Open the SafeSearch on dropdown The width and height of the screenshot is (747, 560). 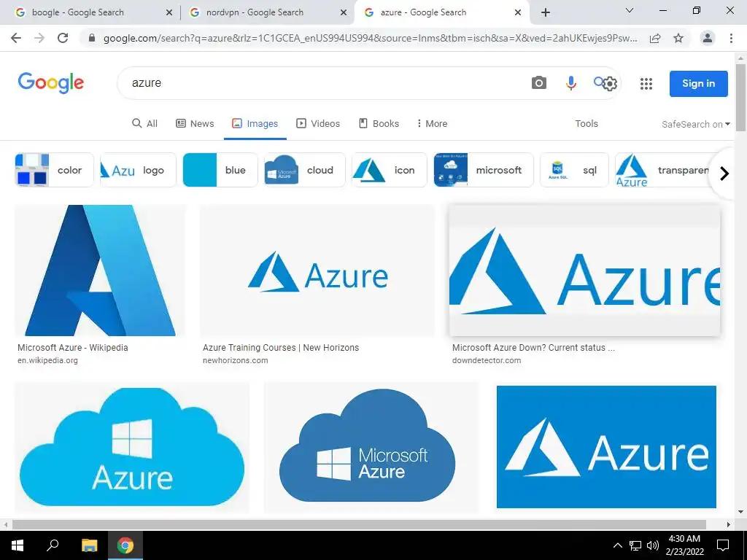pos(695,124)
